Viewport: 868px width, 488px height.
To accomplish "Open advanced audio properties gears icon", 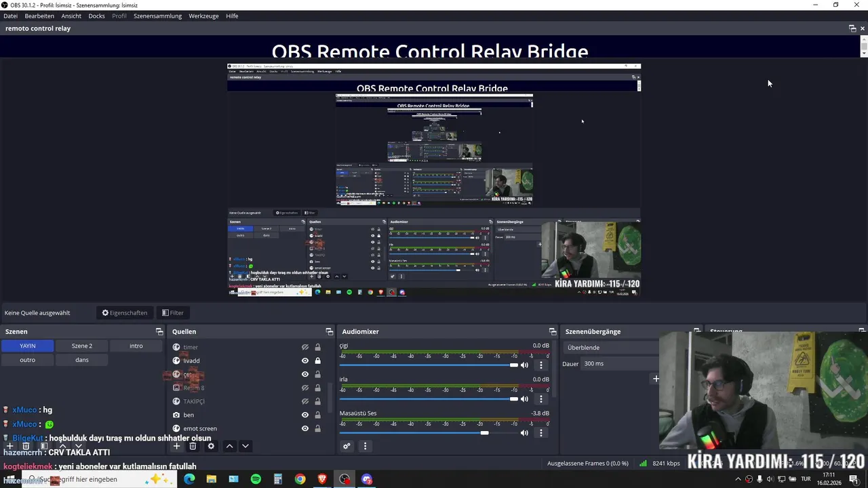I will pyautogui.click(x=347, y=446).
